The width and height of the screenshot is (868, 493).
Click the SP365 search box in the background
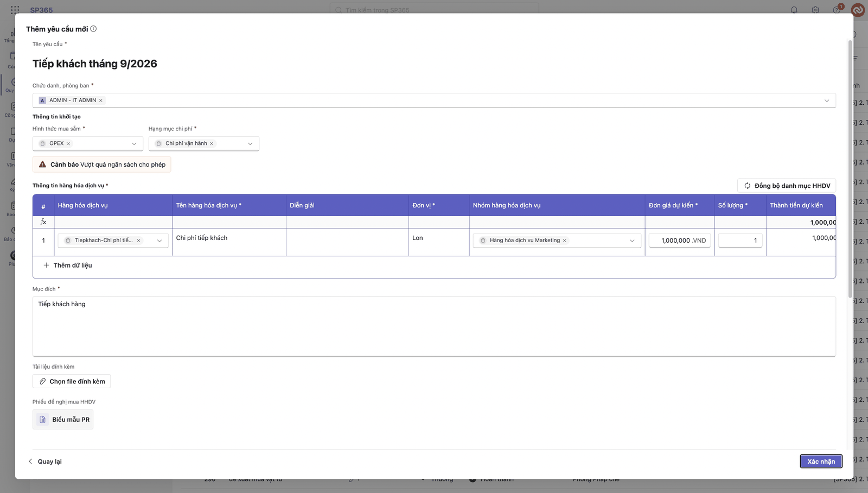pos(435,10)
